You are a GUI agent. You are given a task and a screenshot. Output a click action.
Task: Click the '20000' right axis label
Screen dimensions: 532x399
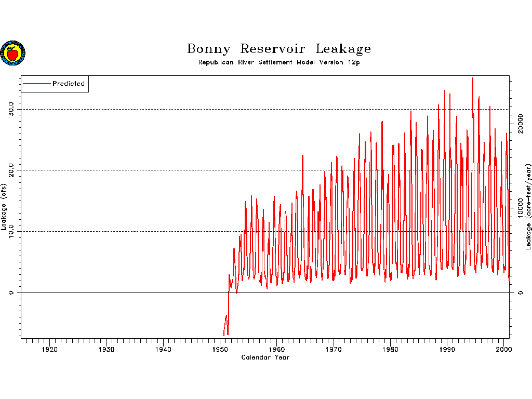[x=520, y=124]
